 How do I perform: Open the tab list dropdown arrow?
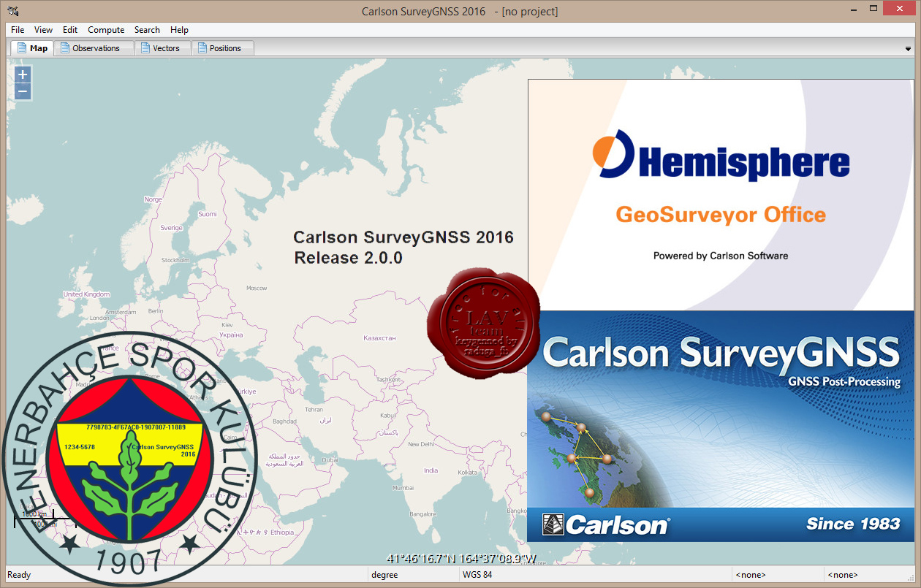(908, 48)
